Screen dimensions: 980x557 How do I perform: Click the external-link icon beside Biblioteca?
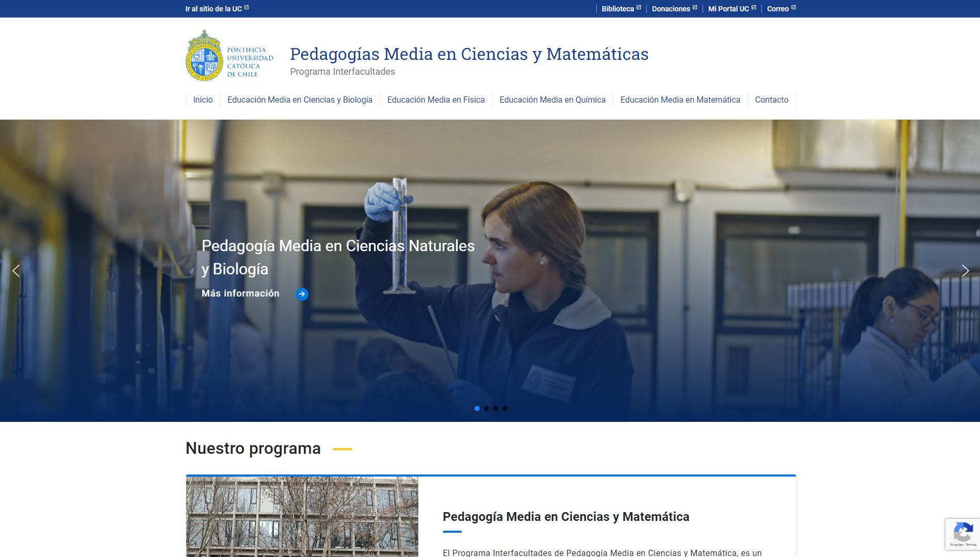point(639,7)
